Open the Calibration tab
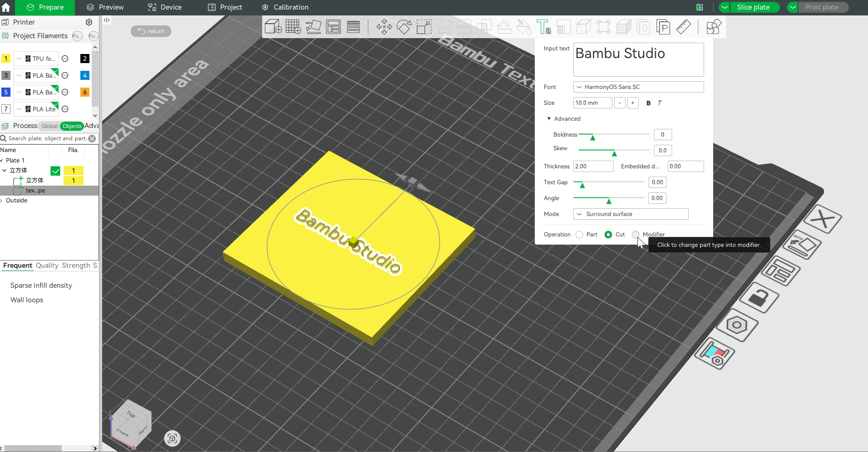 (285, 7)
